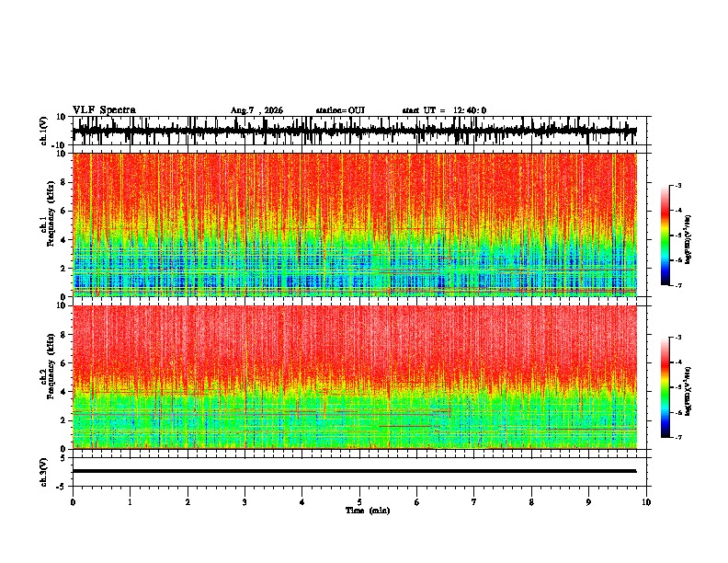Click the 'Time (min)' axis label
728x563 pixels.
pos(368,511)
